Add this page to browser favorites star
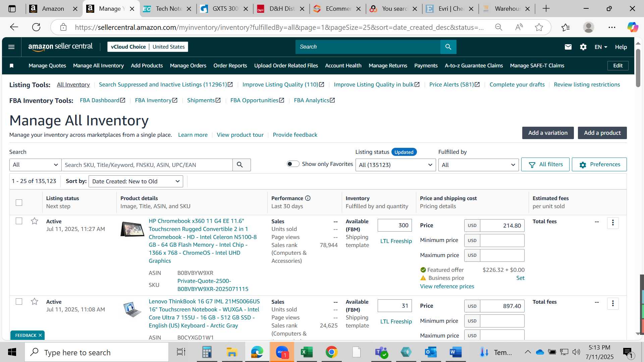Screen dimensions: 644x362 click(x=539, y=27)
